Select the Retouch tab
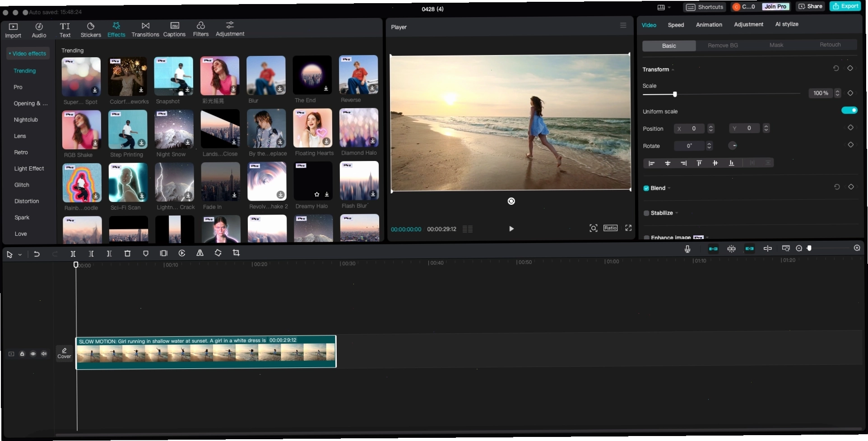The height and width of the screenshot is (441, 868). point(830,44)
